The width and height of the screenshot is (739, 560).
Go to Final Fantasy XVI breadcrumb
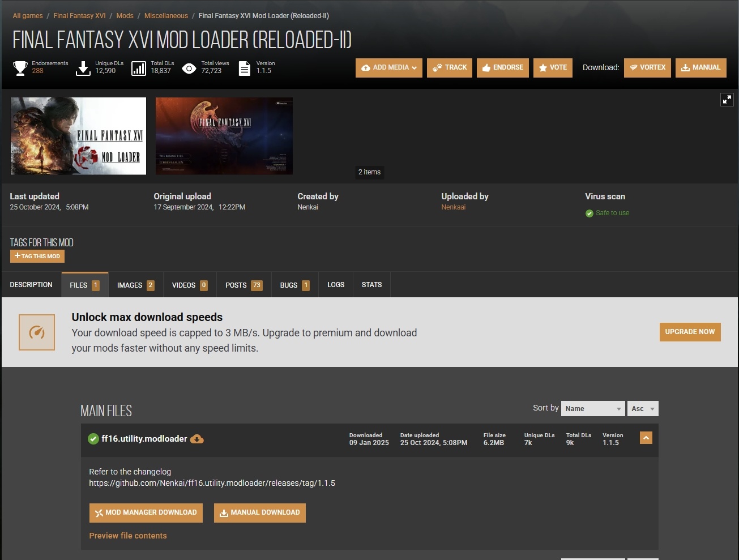pos(80,16)
